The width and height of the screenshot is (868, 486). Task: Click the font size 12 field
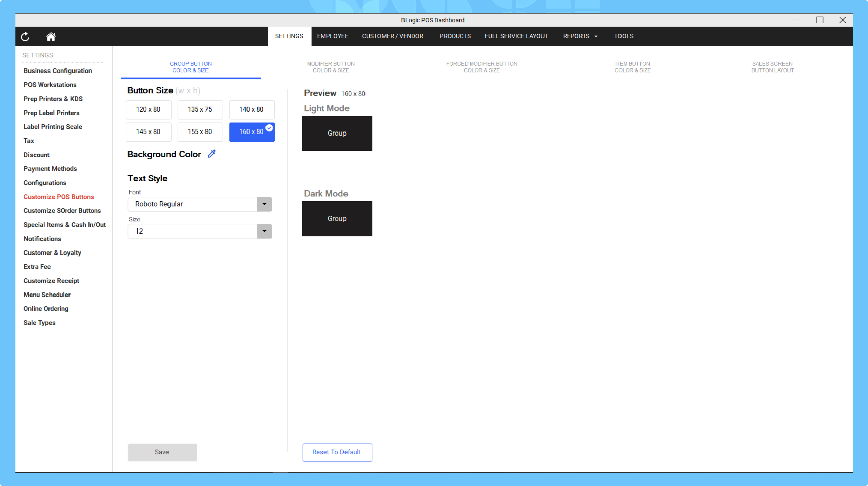[193, 231]
